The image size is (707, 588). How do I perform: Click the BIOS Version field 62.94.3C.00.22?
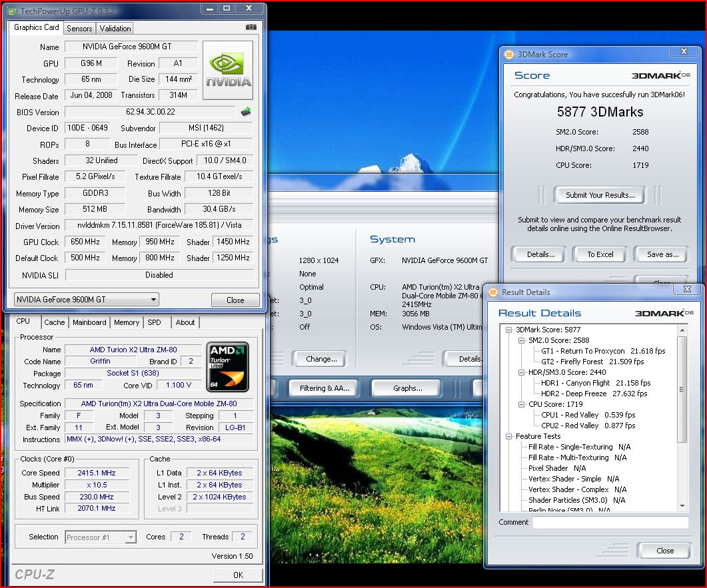click(x=150, y=112)
